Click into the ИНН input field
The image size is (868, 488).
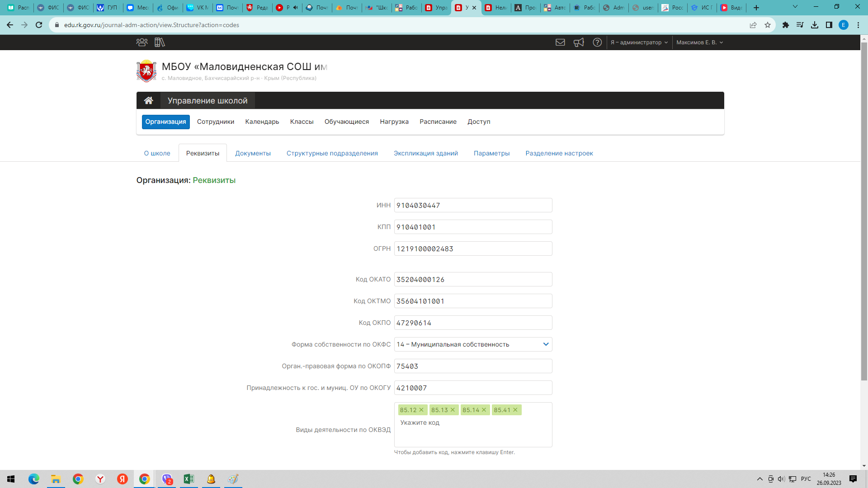[x=473, y=205]
